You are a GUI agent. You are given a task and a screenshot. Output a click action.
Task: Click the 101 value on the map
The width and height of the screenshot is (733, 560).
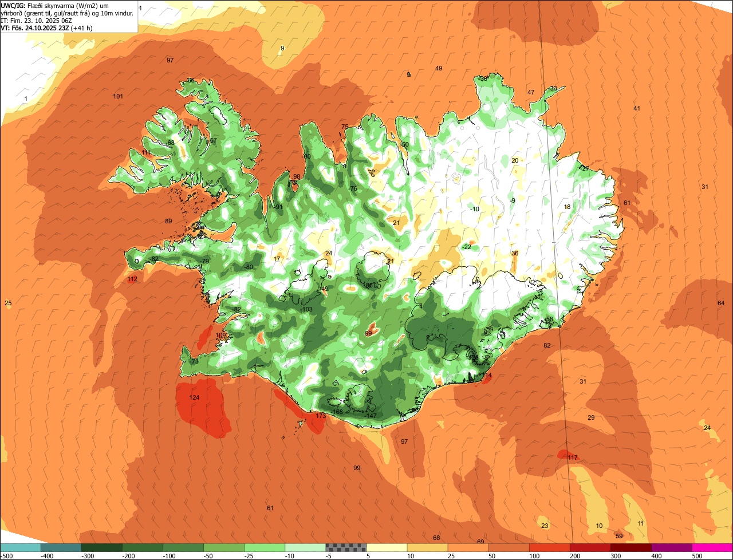click(118, 96)
